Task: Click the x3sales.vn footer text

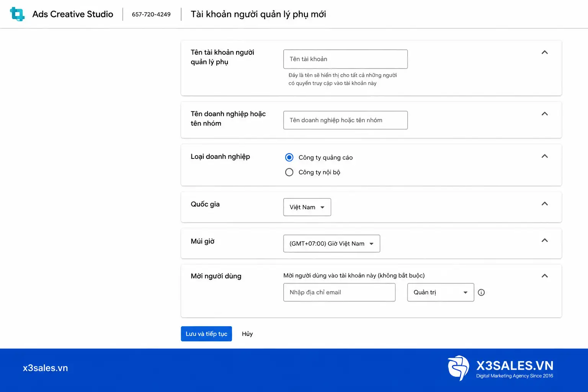Action: coord(45,368)
